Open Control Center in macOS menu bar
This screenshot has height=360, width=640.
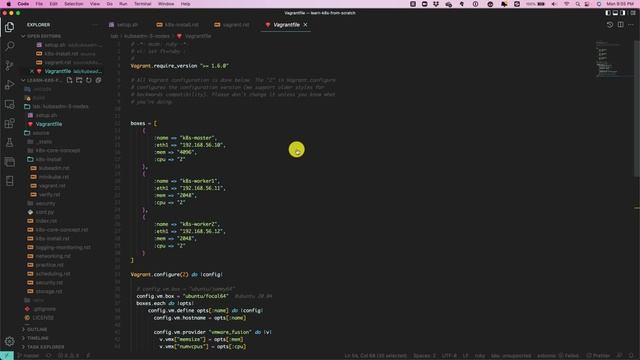pos(587,4)
